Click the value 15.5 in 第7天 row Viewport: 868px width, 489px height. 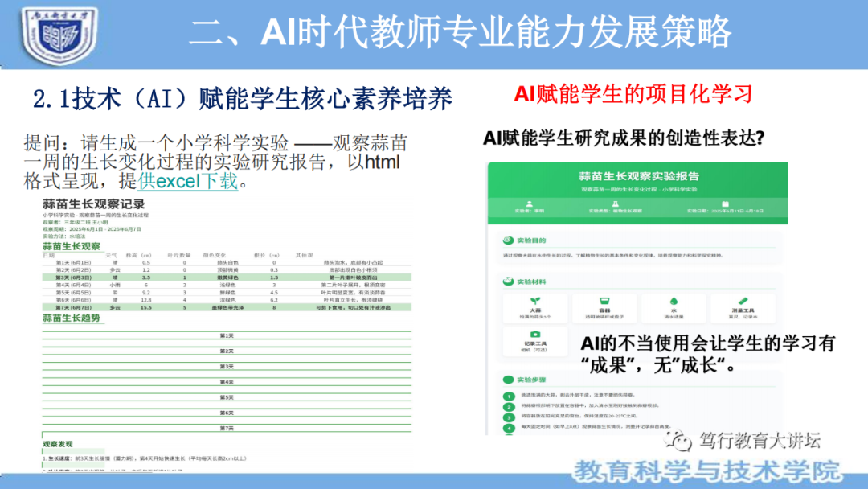[146, 307]
